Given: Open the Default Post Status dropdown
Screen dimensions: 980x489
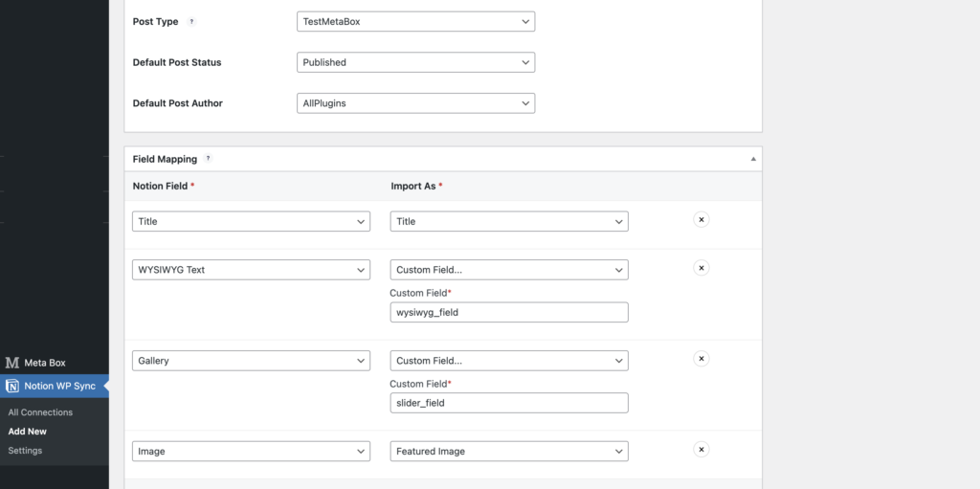Looking at the screenshot, I should click(x=415, y=62).
